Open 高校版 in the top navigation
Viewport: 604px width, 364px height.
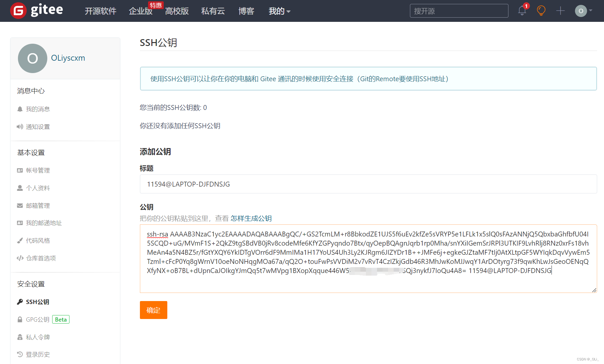(x=177, y=11)
